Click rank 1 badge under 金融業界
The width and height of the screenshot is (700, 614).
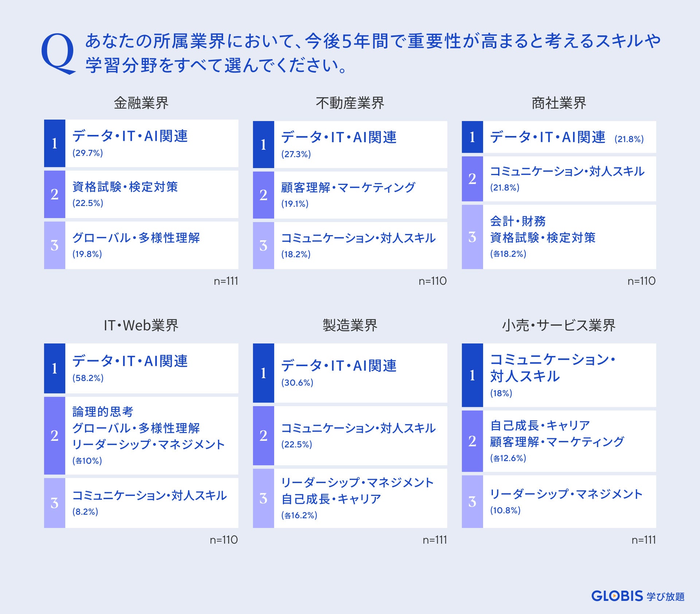[55, 143]
